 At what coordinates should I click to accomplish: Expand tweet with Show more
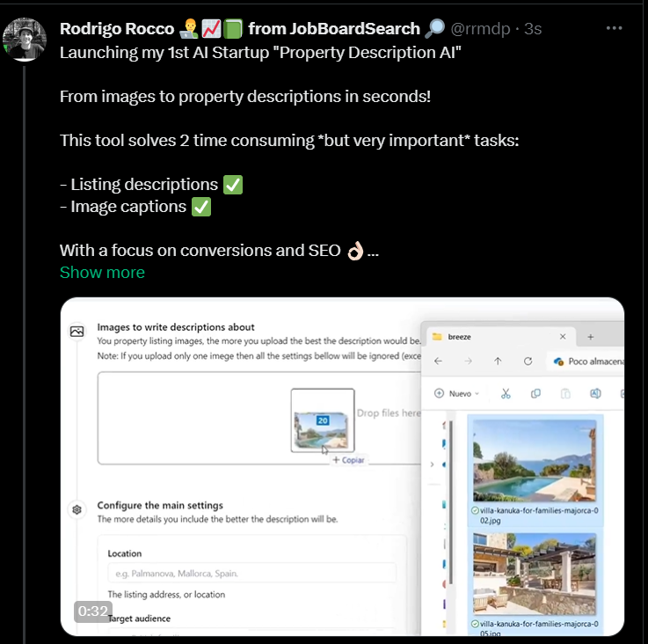102,272
